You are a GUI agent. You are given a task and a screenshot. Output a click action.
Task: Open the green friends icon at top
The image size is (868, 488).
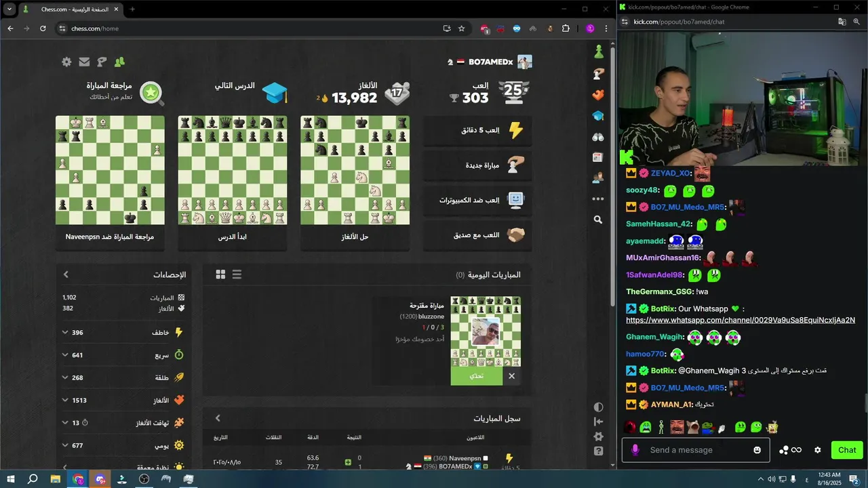click(x=120, y=62)
